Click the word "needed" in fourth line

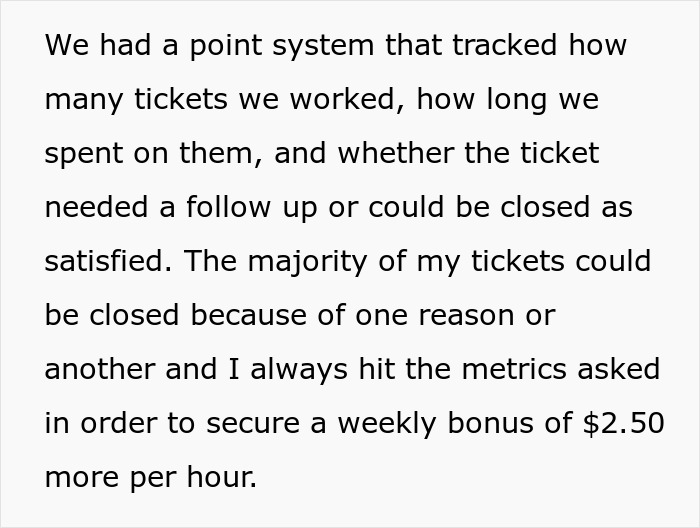pos(96,207)
